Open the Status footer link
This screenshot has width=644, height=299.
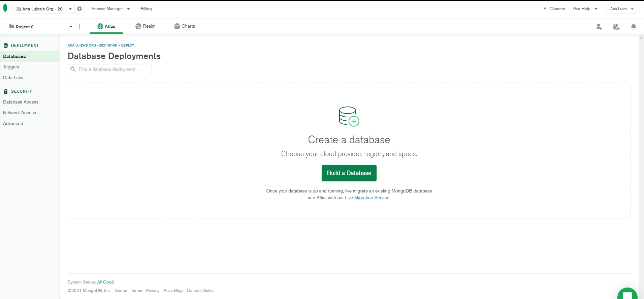click(x=121, y=291)
